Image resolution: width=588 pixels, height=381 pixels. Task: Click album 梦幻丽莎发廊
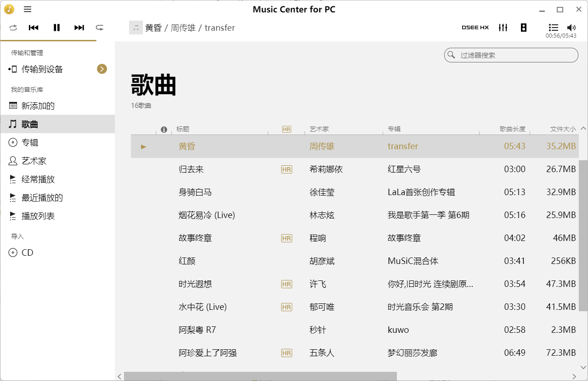[413, 353]
